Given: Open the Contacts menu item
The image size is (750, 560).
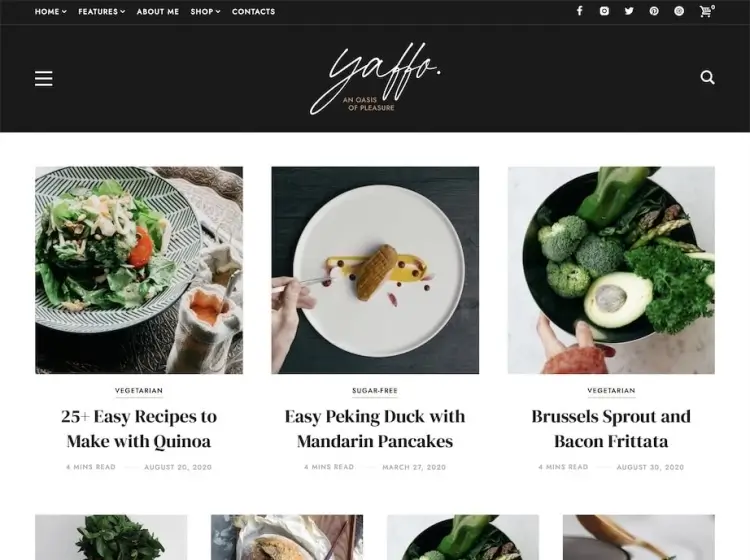Looking at the screenshot, I should pyautogui.click(x=254, y=11).
